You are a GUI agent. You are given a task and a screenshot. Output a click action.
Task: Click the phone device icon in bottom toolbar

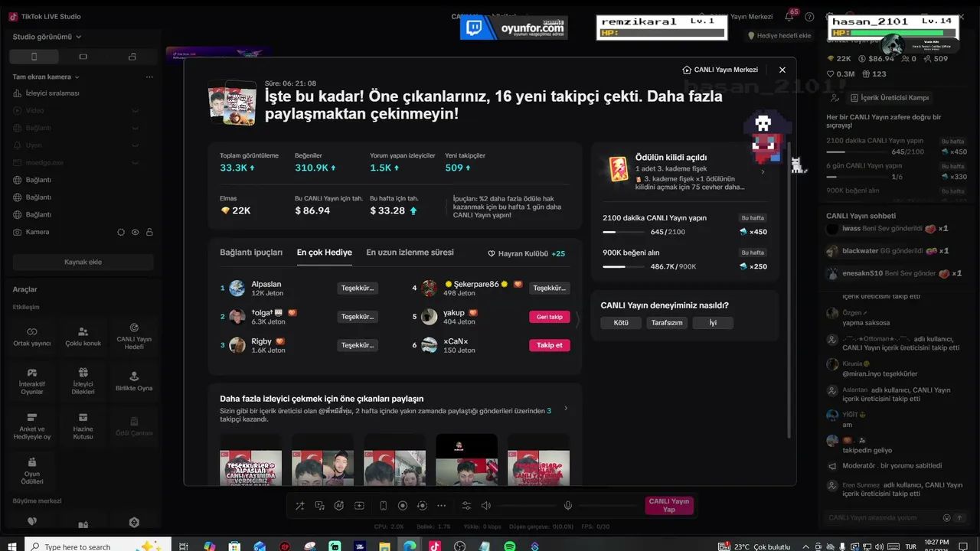click(x=383, y=506)
